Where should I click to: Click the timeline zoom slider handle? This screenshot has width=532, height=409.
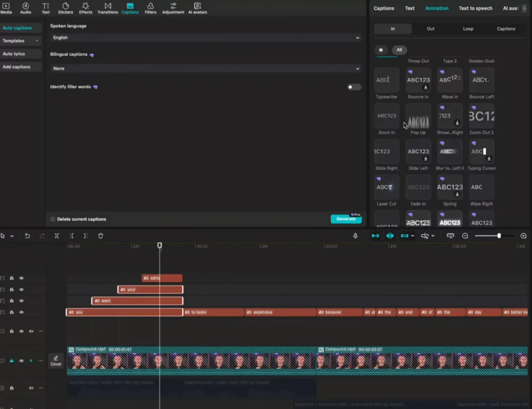tap(499, 236)
